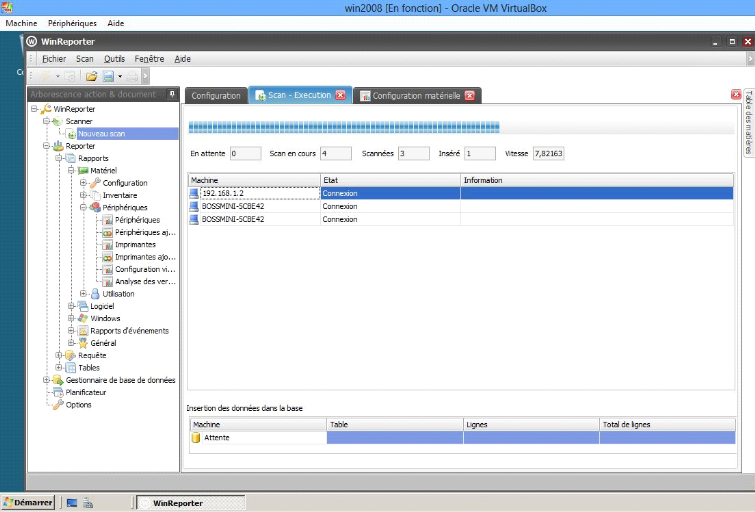Pin the Arborescence action & document panel
755x512 pixels.
tap(172, 94)
